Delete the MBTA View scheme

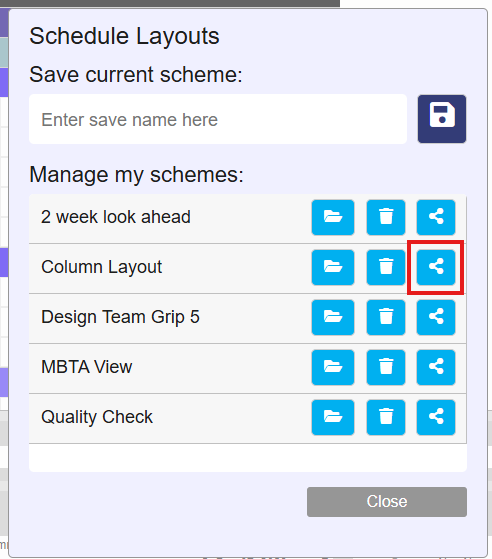click(386, 367)
